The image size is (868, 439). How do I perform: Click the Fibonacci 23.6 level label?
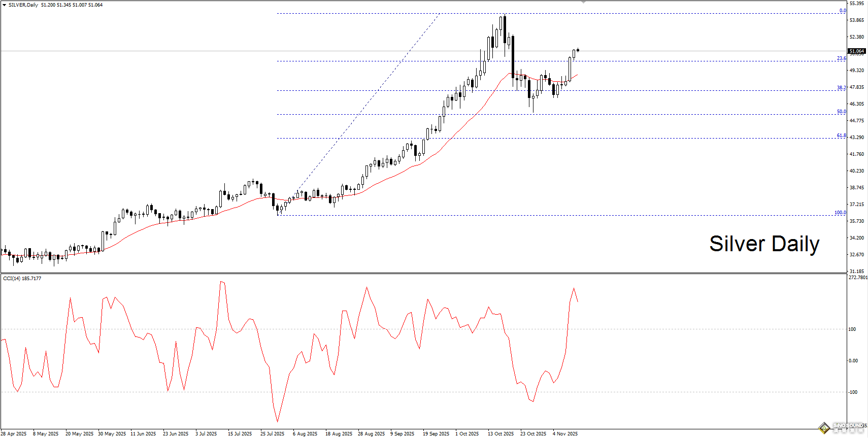coord(841,58)
